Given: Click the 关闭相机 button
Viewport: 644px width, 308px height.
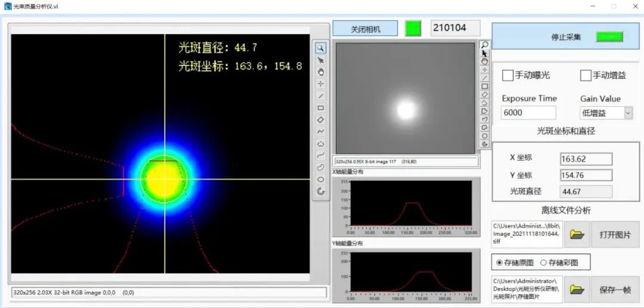Looking at the screenshot, I should (365, 29).
